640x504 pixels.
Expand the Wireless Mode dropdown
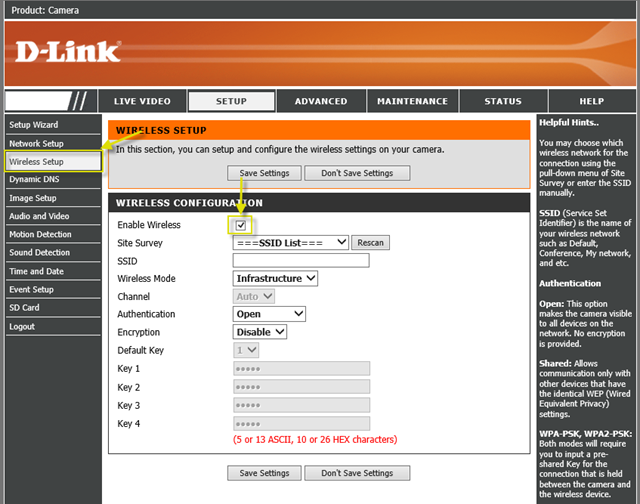point(275,278)
